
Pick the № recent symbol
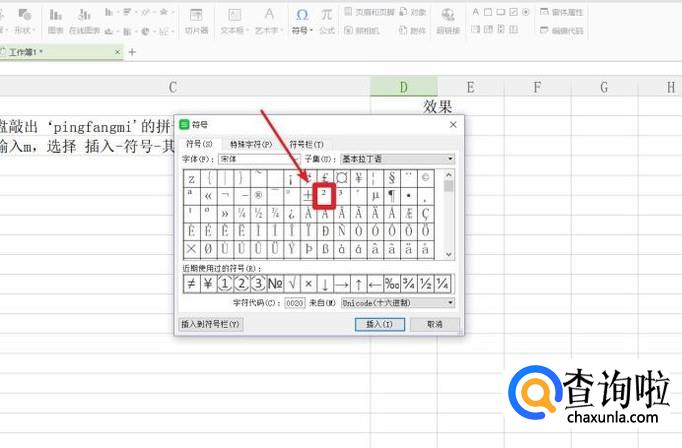(x=275, y=284)
